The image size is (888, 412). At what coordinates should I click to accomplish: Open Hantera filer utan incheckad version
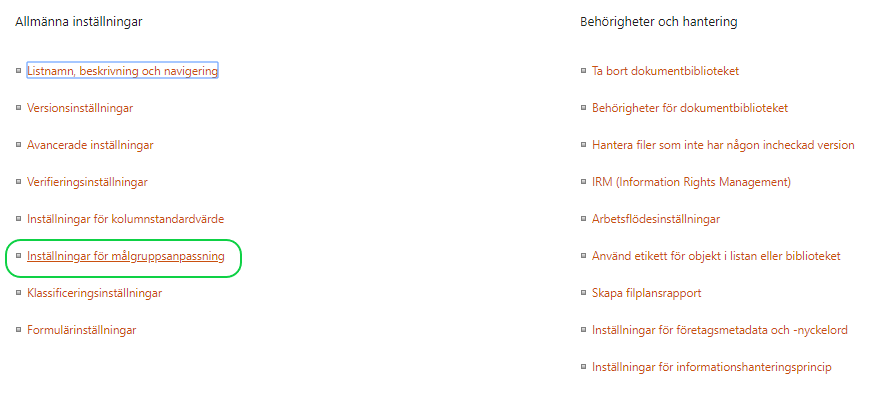(x=723, y=145)
